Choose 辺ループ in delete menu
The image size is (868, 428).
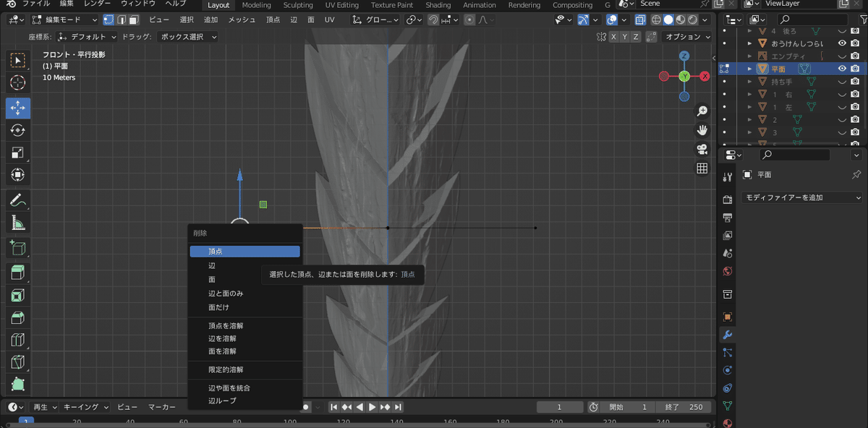tap(244, 401)
